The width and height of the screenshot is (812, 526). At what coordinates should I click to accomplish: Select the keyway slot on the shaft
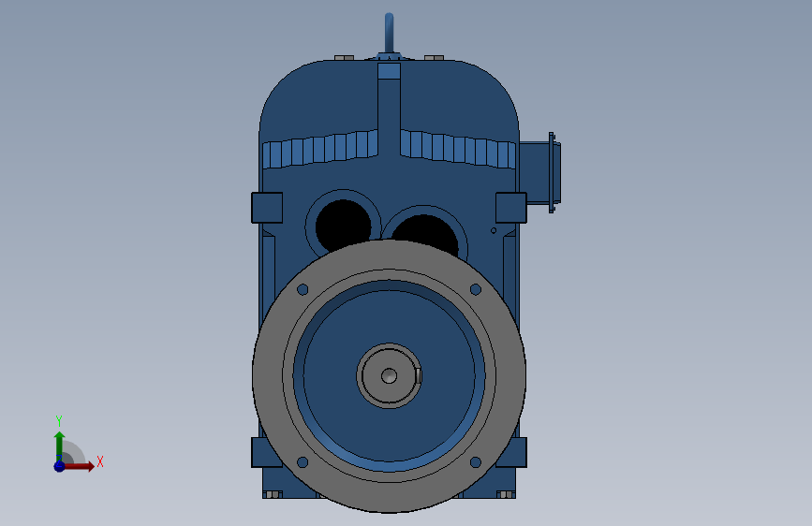[x=419, y=376]
